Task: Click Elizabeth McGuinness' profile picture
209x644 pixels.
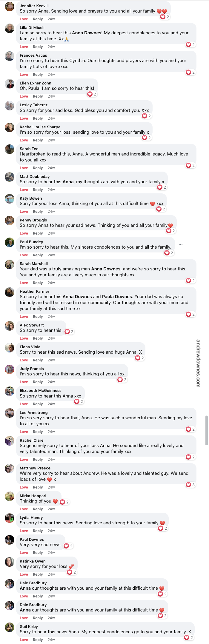Action: pyautogui.click(x=10, y=392)
